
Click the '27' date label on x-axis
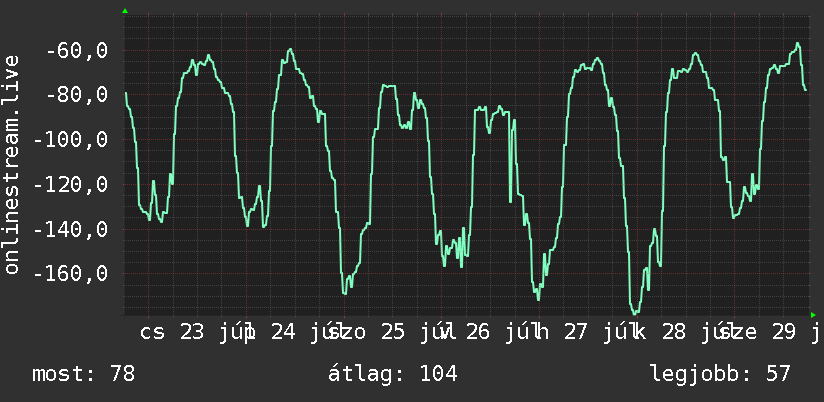click(575, 332)
